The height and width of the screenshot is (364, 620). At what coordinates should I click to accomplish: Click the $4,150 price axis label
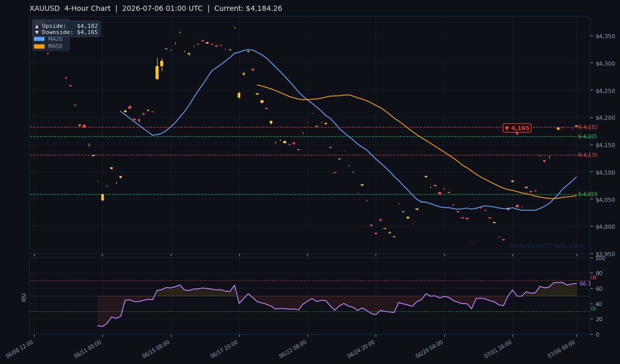coord(605,145)
